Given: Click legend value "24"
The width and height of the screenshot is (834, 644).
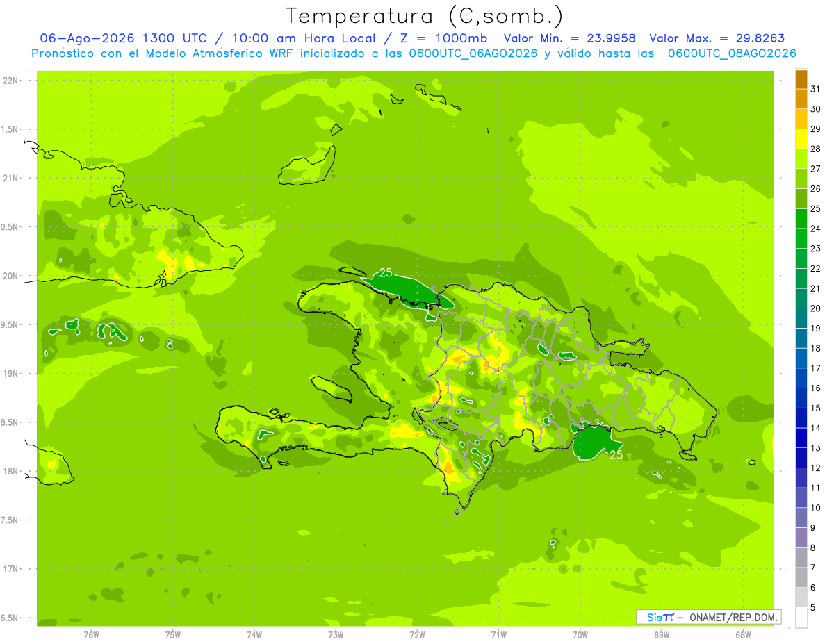Looking at the screenshot, I should pyautogui.click(x=815, y=229).
